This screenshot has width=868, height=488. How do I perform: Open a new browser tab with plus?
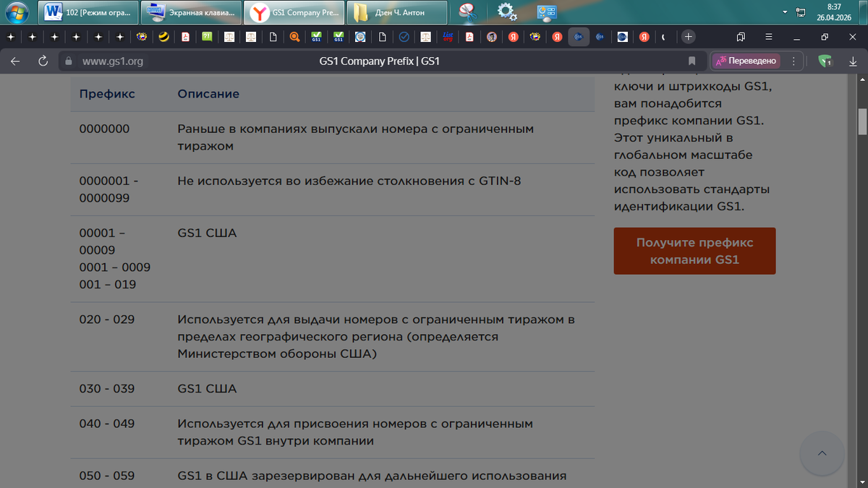coord(688,36)
